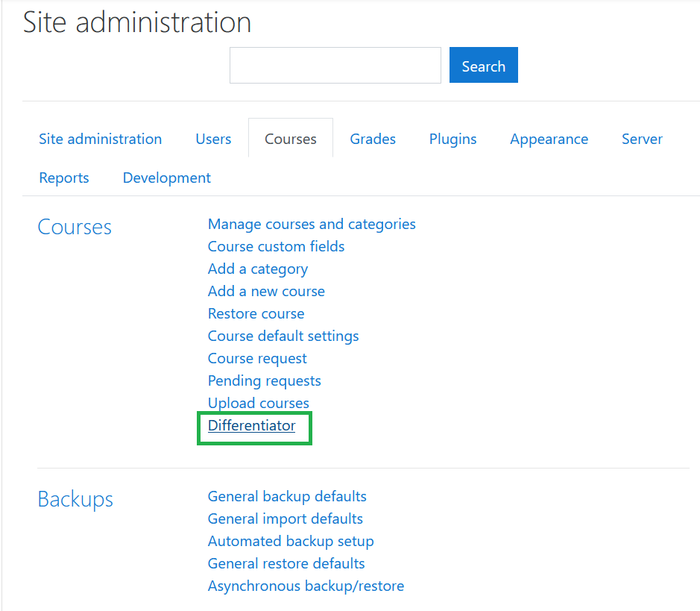This screenshot has height=611, width=700.
Task: Click the Search button
Action: coord(483,66)
